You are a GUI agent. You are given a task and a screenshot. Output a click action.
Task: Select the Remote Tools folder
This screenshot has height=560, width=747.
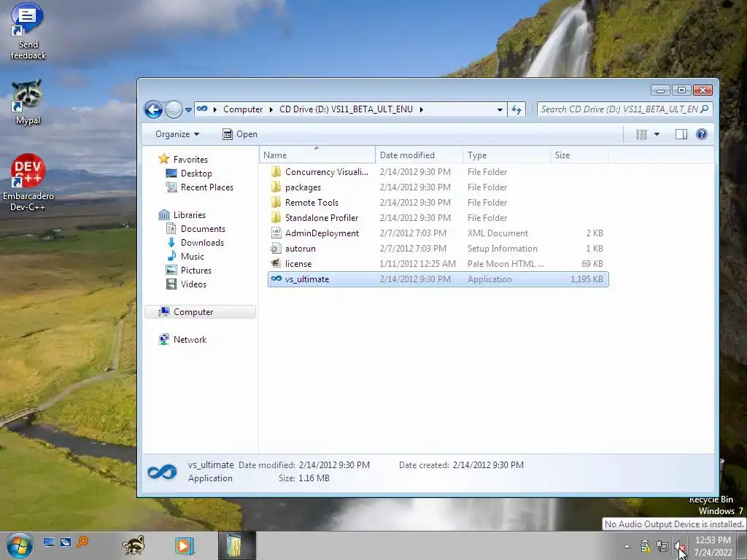pyautogui.click(x=311, y=203)
